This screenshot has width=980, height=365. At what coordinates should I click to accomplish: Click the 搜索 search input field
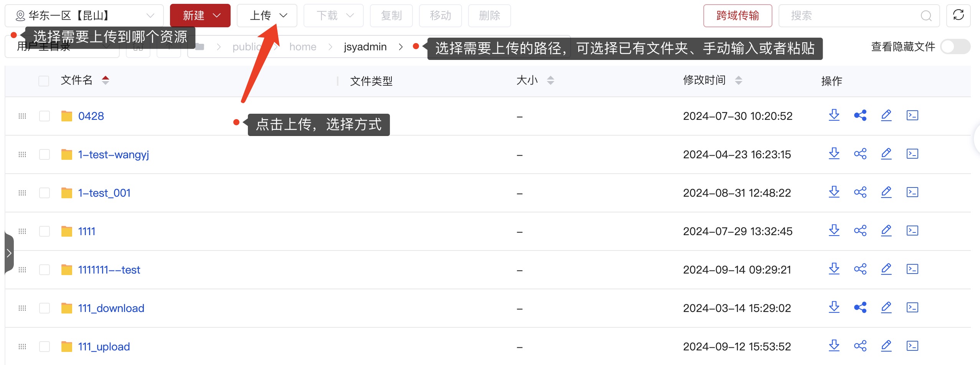coord(852,16)
